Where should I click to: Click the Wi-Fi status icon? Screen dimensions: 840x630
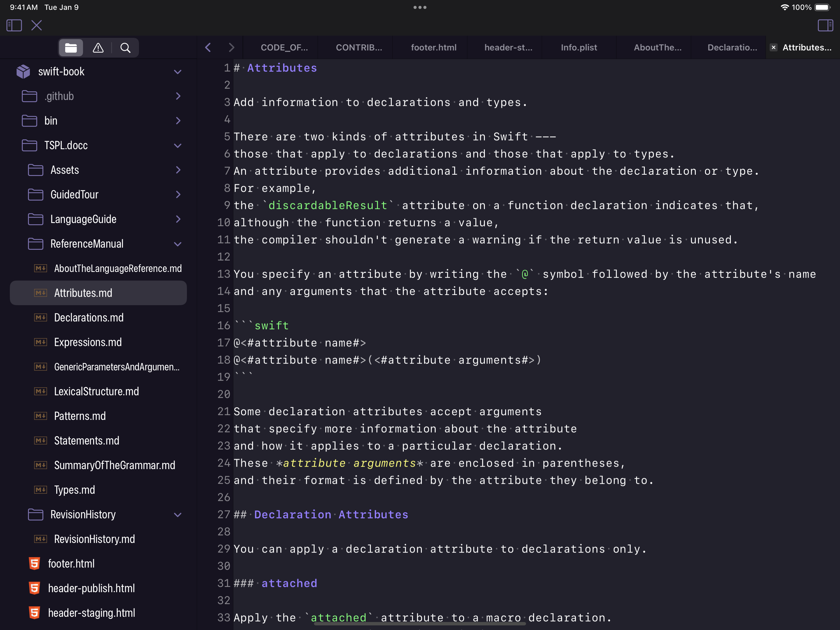[x=785, y=7]
